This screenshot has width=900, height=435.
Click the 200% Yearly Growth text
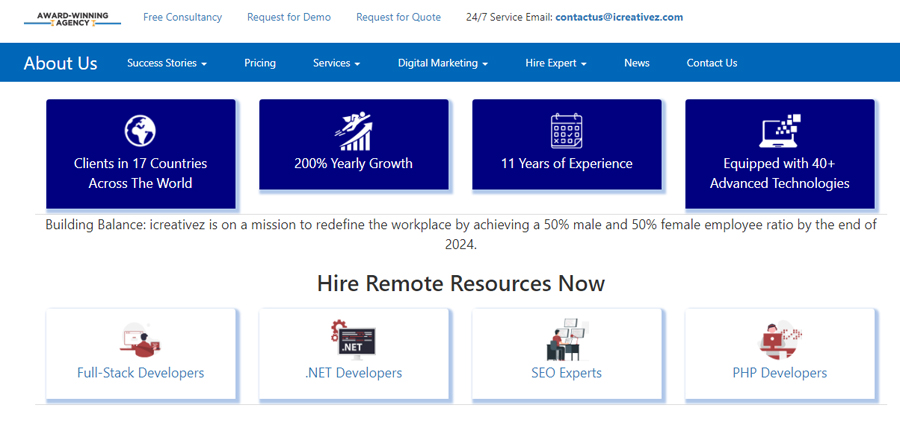pyautogui.click(x=354, y=164)
